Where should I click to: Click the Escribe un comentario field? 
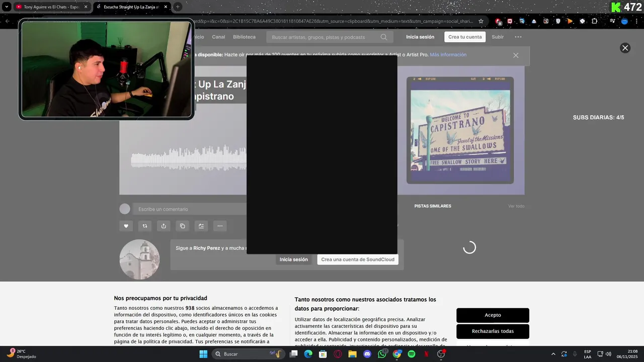coord(190,209)
